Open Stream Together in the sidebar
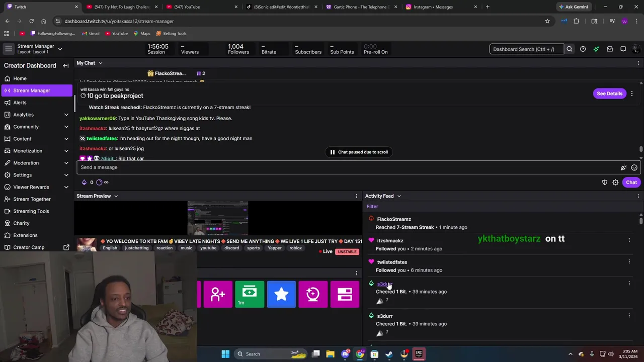 click(37, 199)
